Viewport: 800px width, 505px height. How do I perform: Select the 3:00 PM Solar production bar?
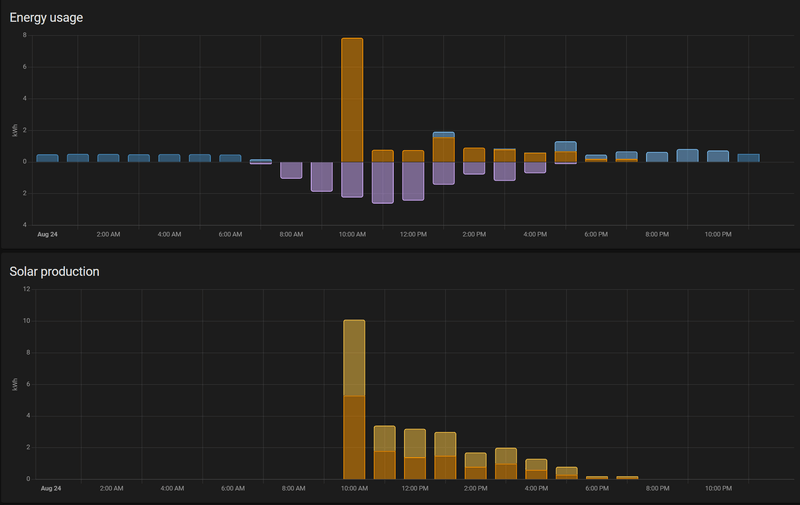click(x=506, y=464)
